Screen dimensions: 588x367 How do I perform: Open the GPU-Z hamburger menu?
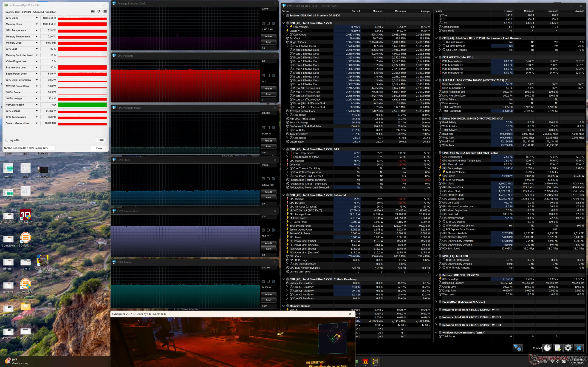[105, 11]
